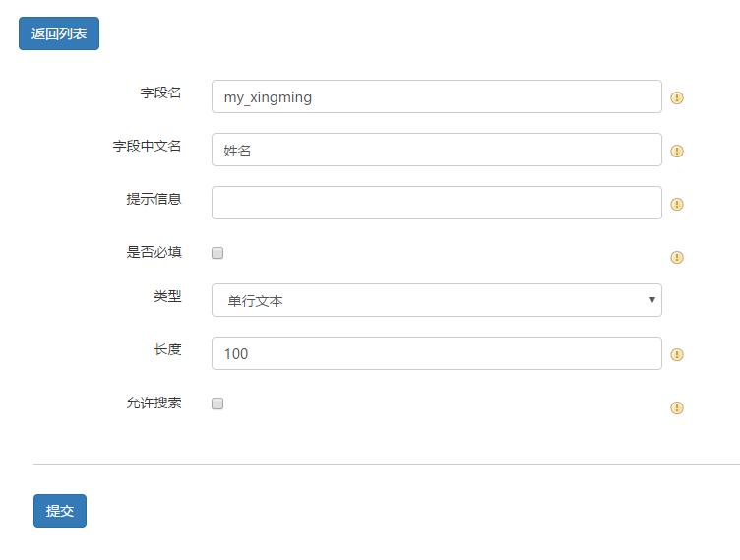The width and height of the screenshot is (740, 560).
Task: Click the info icon beside the 提示信息 field
Action: click(x=677, y=205)
